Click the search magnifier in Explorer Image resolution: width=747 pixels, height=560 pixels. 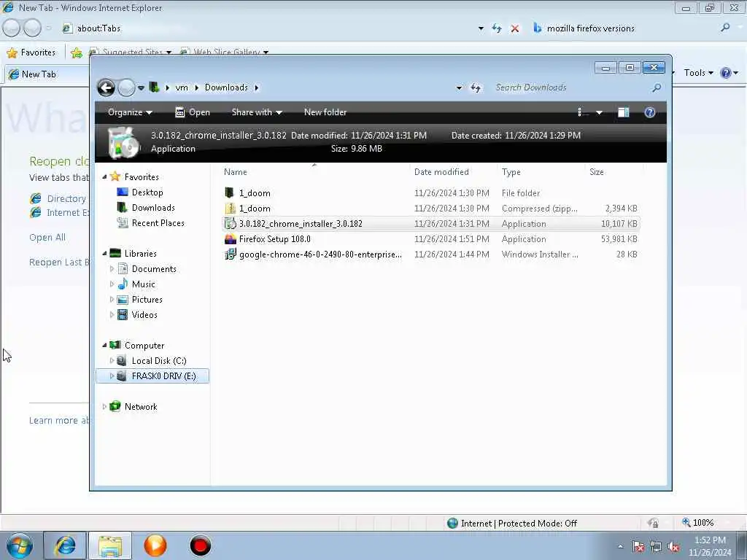(x=657, y=87)
